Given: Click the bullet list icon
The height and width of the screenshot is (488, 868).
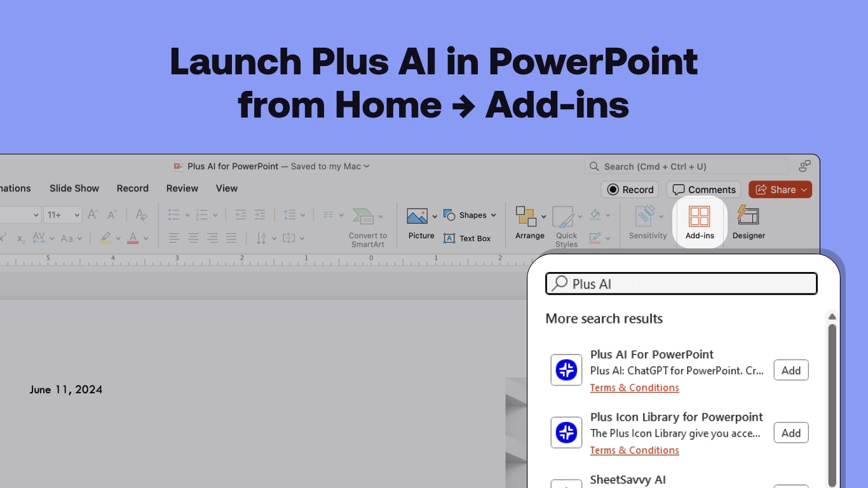Looking at the screenshot, I should click(173, 215).
